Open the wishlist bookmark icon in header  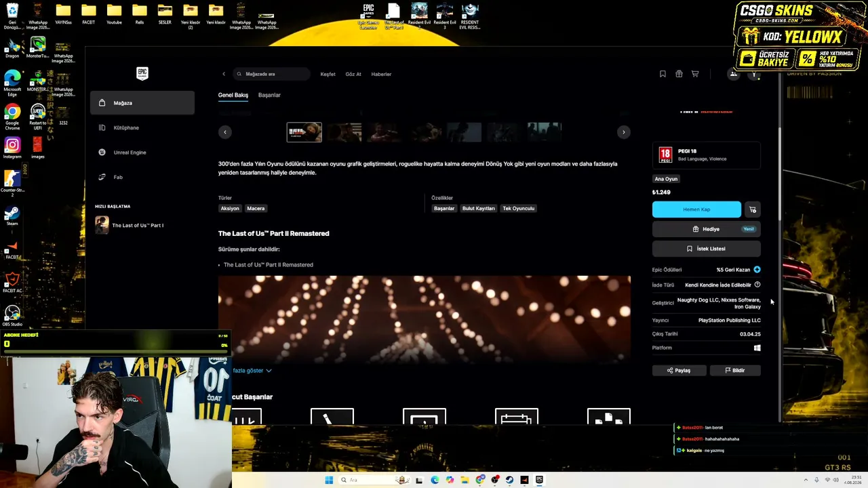[x=663, y=74]
